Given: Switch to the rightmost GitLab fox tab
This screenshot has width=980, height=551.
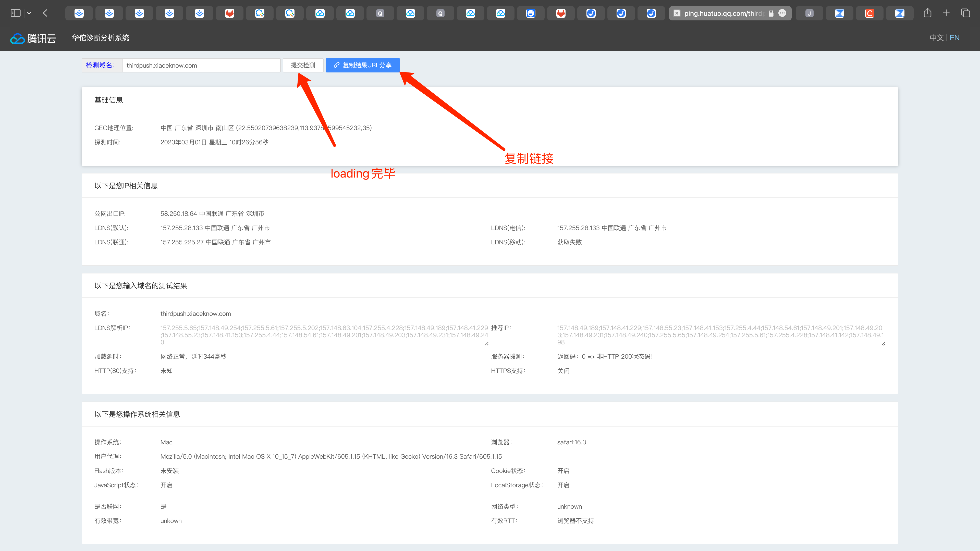Looking at the screenshot, I should click(561, 13).
